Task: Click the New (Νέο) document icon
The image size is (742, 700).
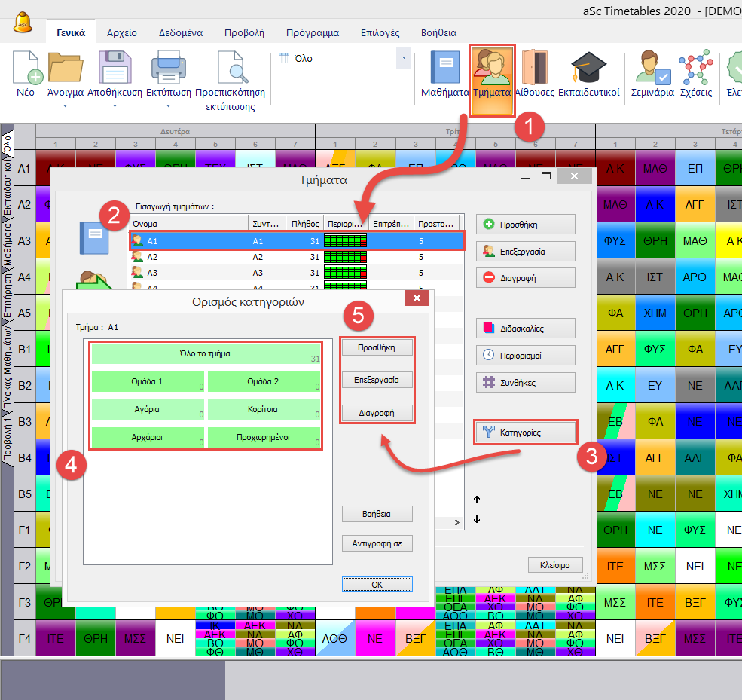Action: tap(26, 69)
